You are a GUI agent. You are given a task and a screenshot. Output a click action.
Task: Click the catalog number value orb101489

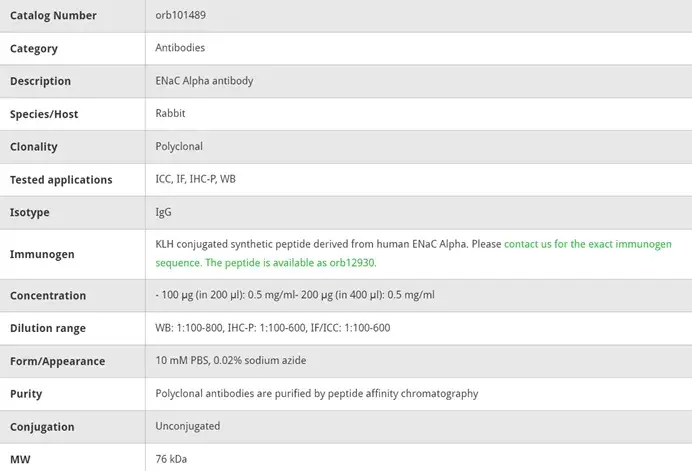tap(181, 15)
